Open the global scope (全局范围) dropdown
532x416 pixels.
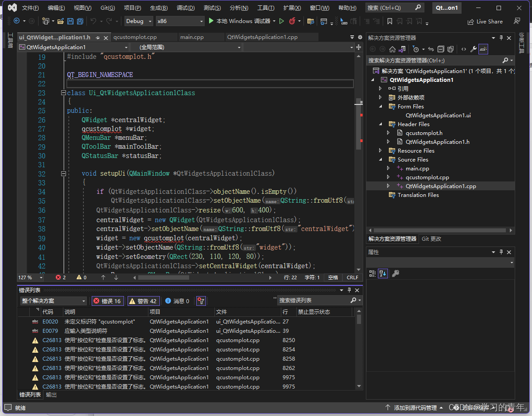tap(186, 47)
